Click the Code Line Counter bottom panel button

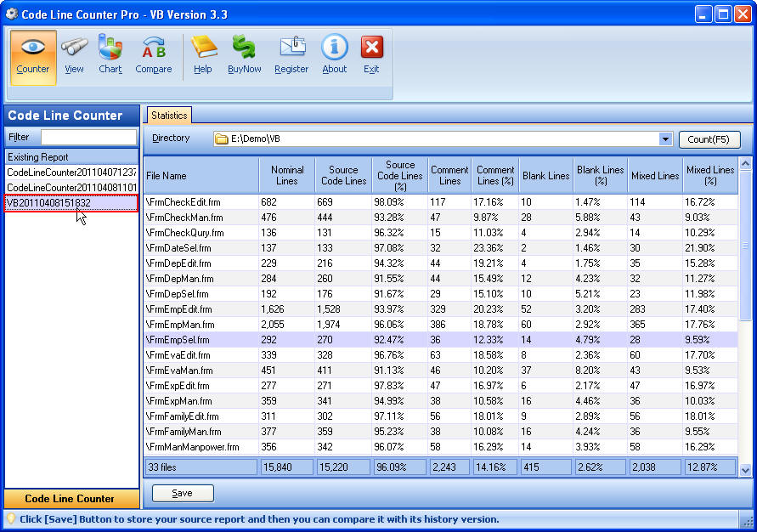(71, 499)
